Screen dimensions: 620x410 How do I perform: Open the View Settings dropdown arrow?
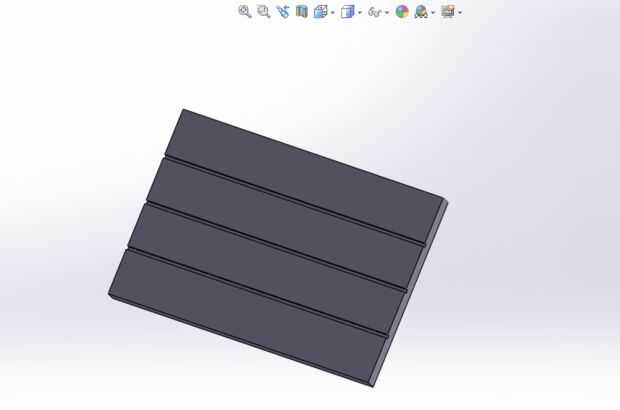460,13
